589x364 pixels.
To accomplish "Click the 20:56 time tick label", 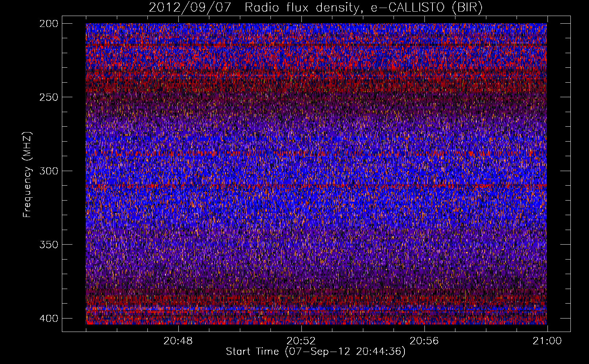I will tap(424, 341).
